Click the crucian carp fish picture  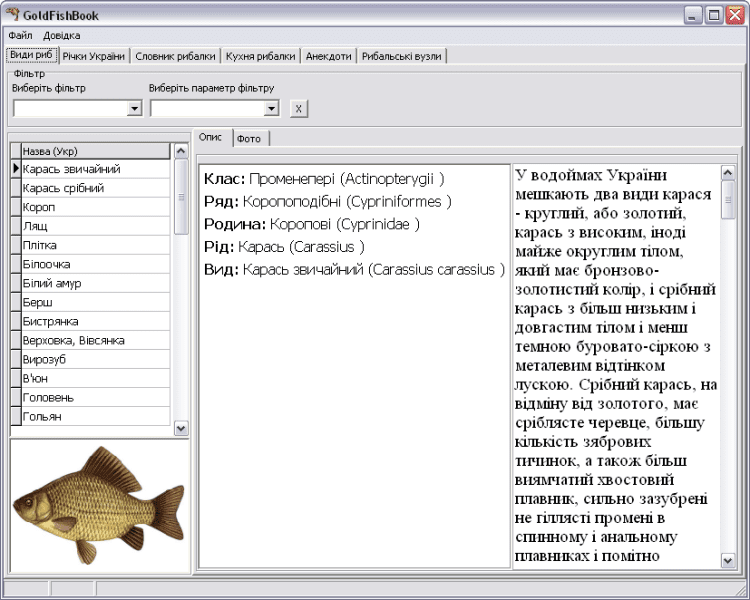coord(99,505)
